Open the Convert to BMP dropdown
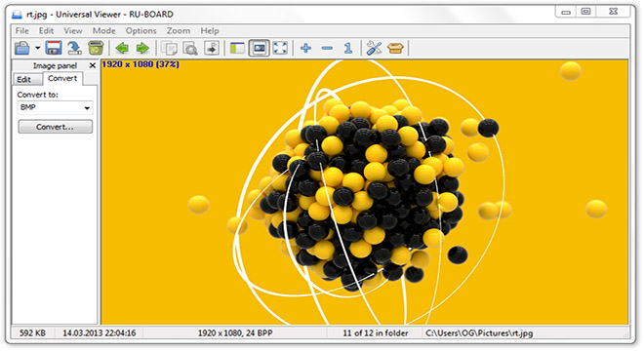This screenshot has width=644, height=351. 55,107
